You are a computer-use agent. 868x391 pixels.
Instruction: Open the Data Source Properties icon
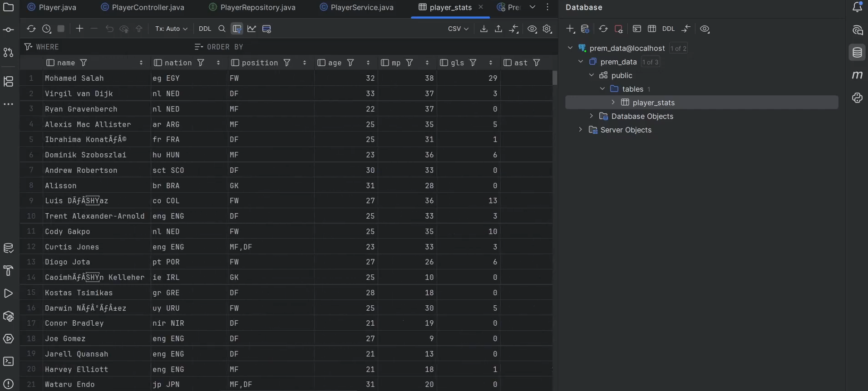pyautogui.click(x=585, y=29)
